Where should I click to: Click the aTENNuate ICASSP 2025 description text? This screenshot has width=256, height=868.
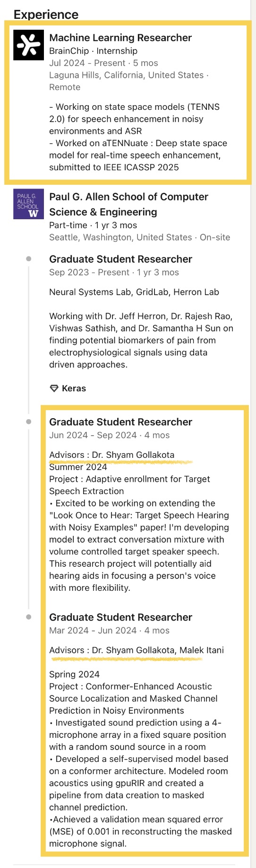click(138, 155)
